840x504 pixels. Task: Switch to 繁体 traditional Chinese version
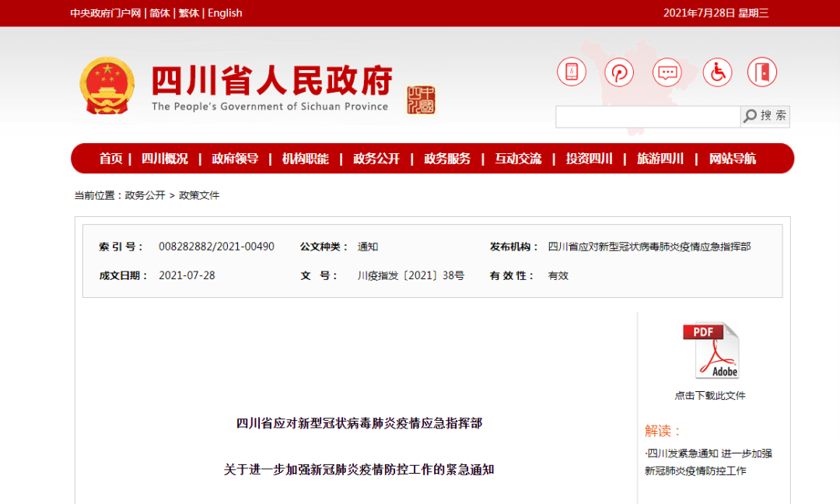point(189,12)
